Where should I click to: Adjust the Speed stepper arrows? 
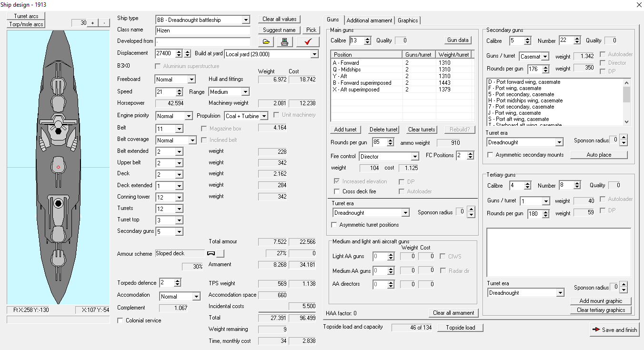coord(179,92)
